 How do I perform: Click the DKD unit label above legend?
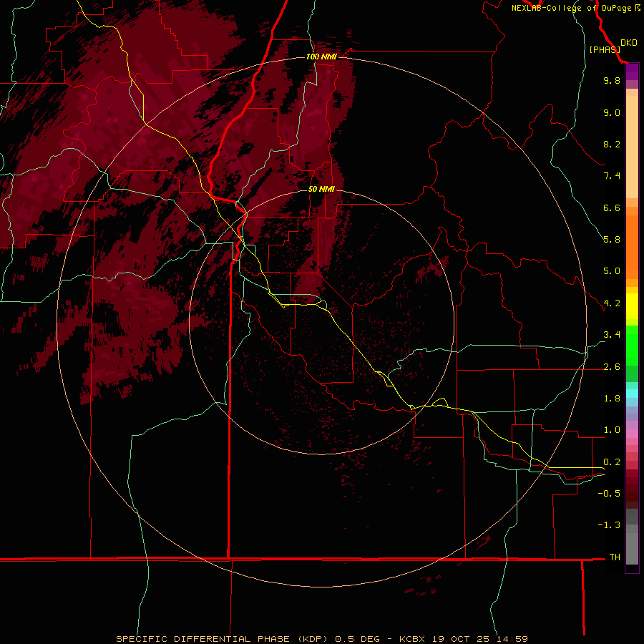tap(629, 43)
